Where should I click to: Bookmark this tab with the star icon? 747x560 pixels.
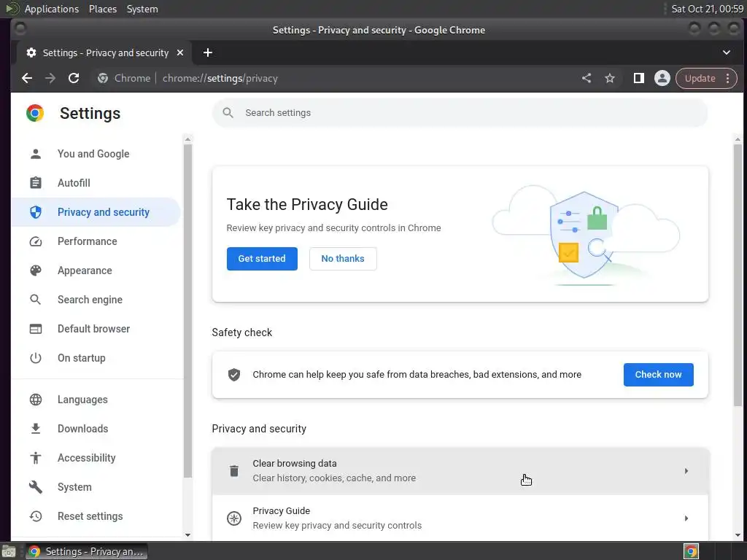pyautogui.click(x=610, y=78)
